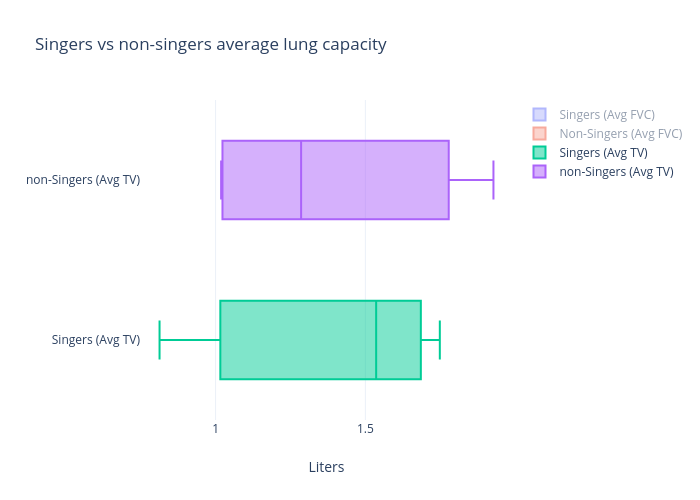The width and height of the screenshot is (700, 500).
Task: Toggle off non-Singers (Avg TV) legend text
Action: [x=616, y=172]
